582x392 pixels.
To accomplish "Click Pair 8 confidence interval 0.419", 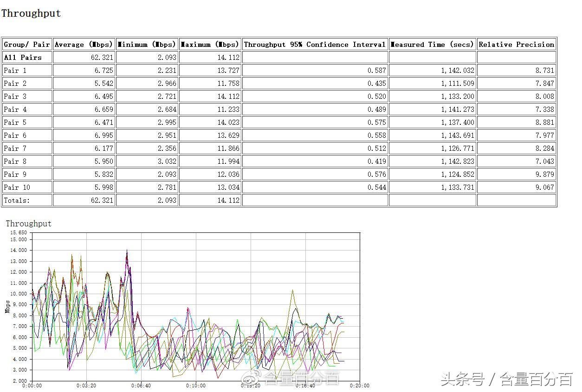I will click(x=377, y=161).
